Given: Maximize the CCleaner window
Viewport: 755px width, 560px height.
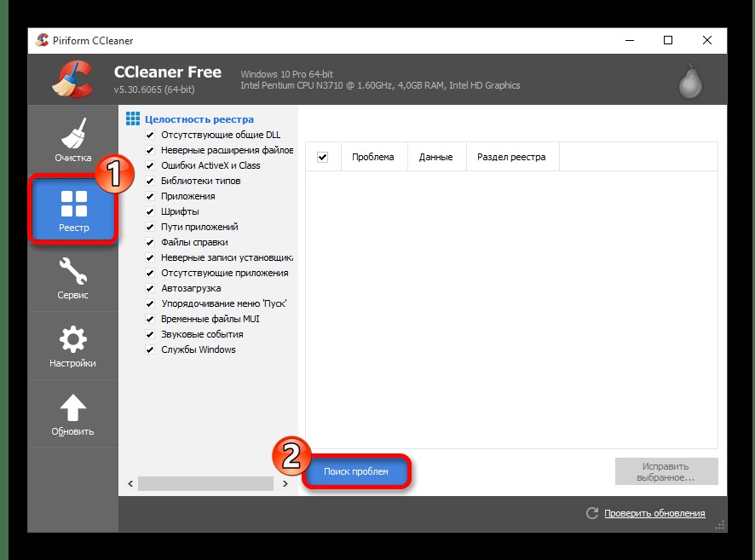Looking at the screenshot, I should tap(668, 40).
